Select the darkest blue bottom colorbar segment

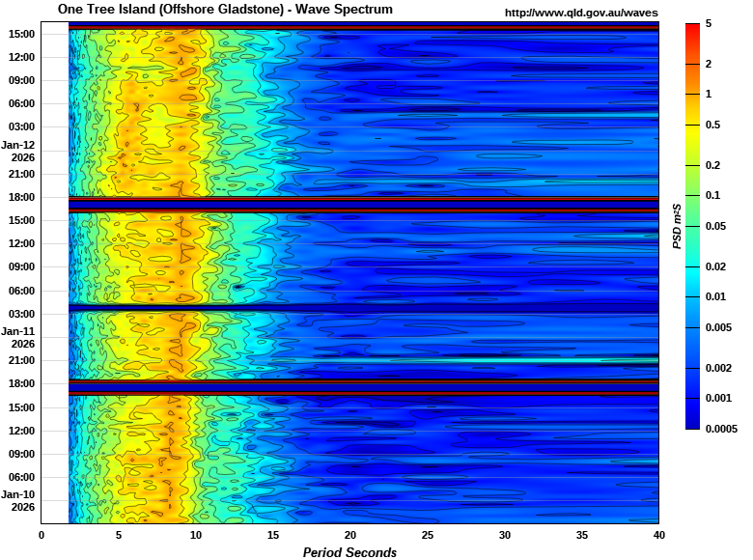[692, 413]
